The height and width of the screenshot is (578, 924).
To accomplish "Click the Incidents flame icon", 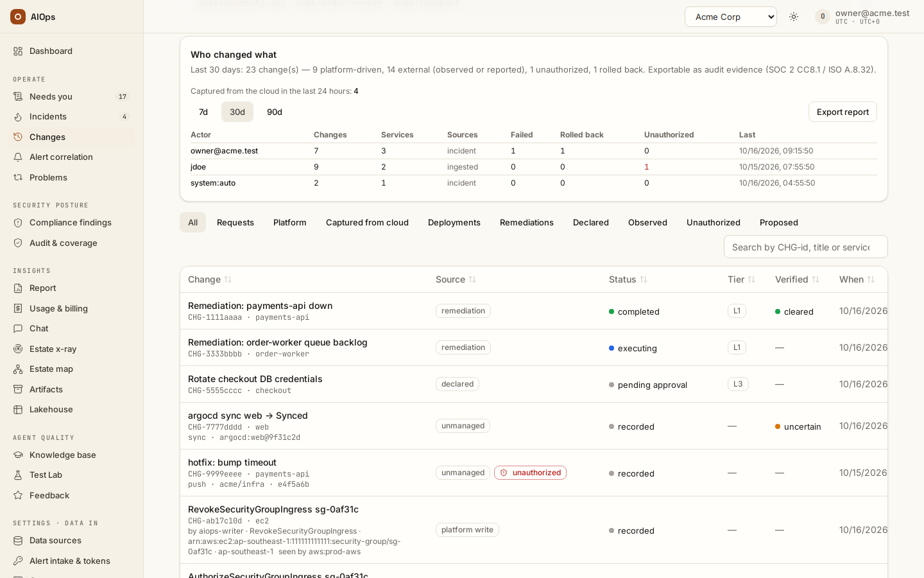I will [18, 117].
